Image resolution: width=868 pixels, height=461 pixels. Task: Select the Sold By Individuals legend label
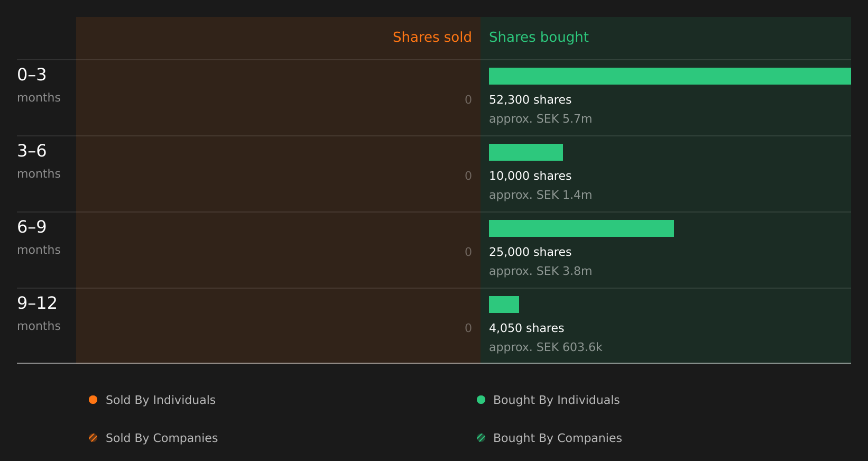161,400
